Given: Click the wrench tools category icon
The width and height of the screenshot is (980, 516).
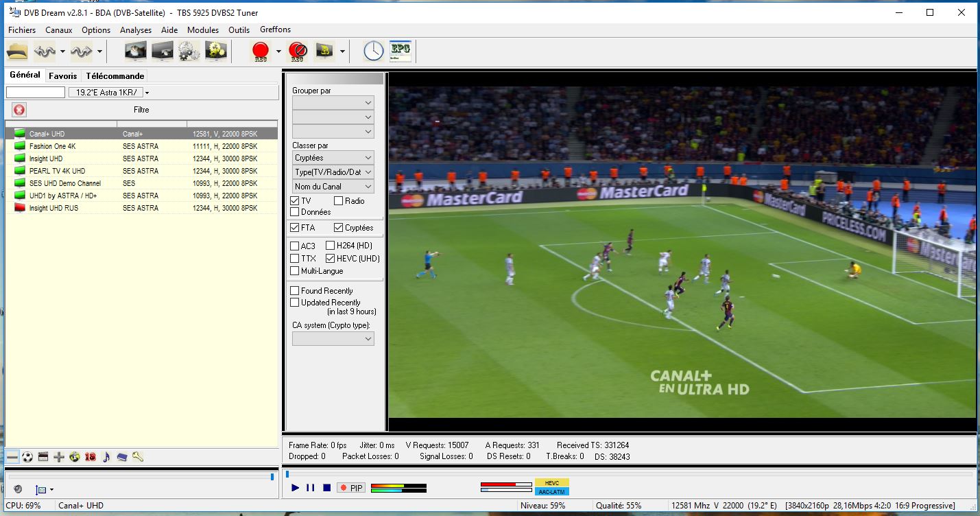Looking at the screenshot, I should [x=138, y=456].
